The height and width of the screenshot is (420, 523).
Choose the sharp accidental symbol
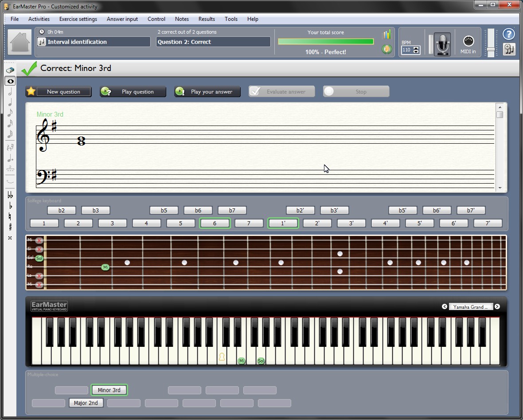(10, 227)
